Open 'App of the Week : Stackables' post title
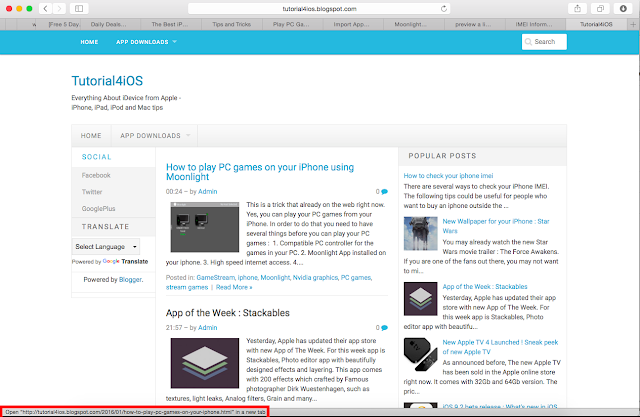The width and height of the screenshot is (640, 417). click(x=228, y=313)
